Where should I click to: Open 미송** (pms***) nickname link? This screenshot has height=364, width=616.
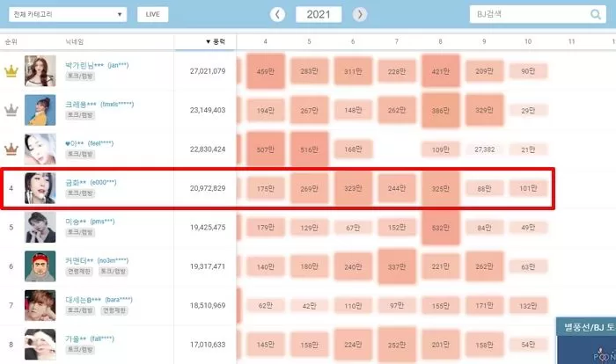click(90, 222)
